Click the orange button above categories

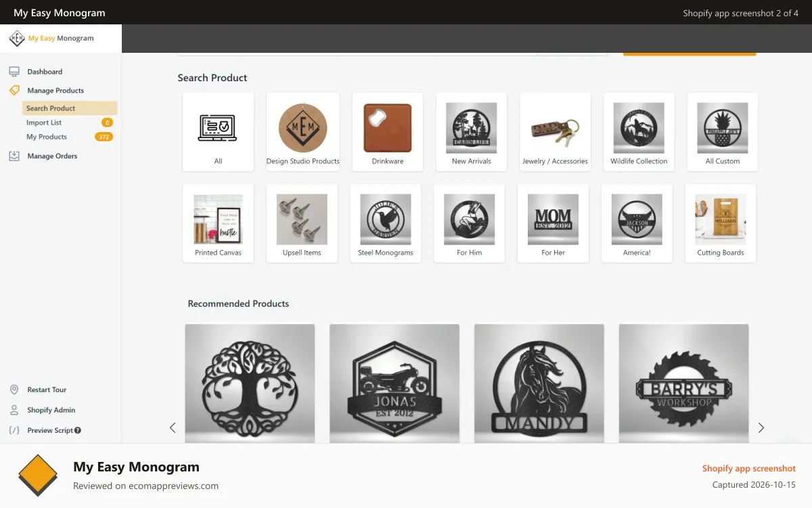click(690, 54)
